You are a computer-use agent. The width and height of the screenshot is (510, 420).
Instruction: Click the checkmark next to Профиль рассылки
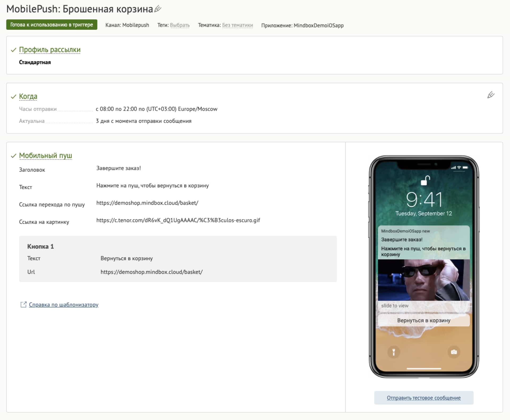[x=14, y=50]
